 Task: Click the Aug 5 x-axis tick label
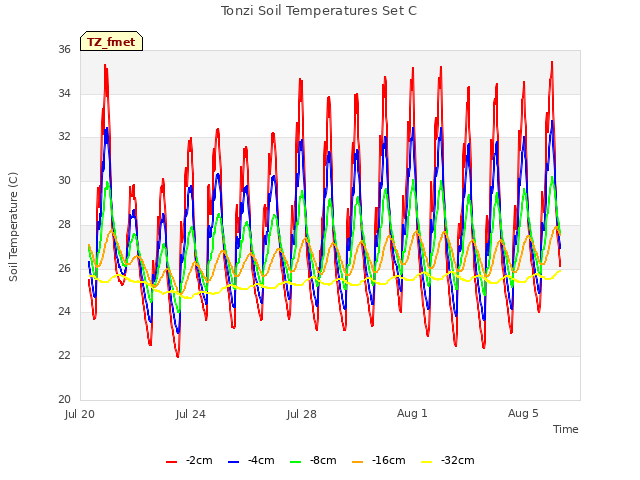pyautogui.click(x=523, y=413)
